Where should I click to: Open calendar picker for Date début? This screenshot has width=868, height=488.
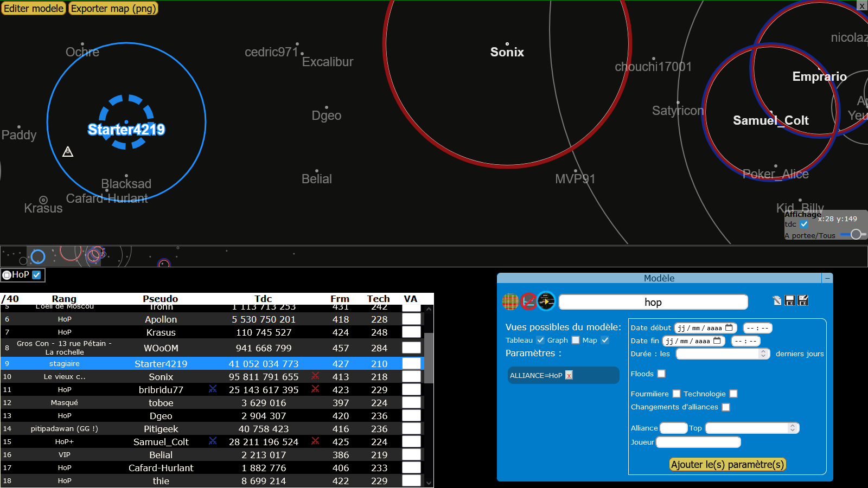[729, 328]
